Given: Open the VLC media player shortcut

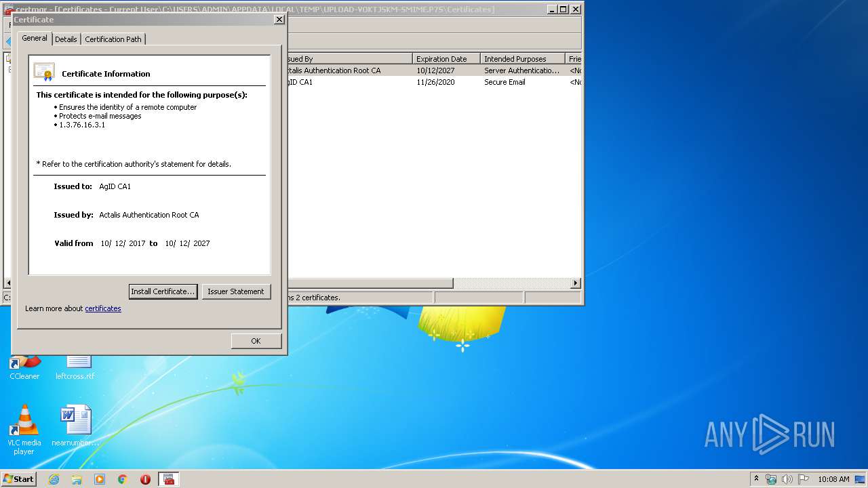Looking at the screenshot, I should (24, 429).
